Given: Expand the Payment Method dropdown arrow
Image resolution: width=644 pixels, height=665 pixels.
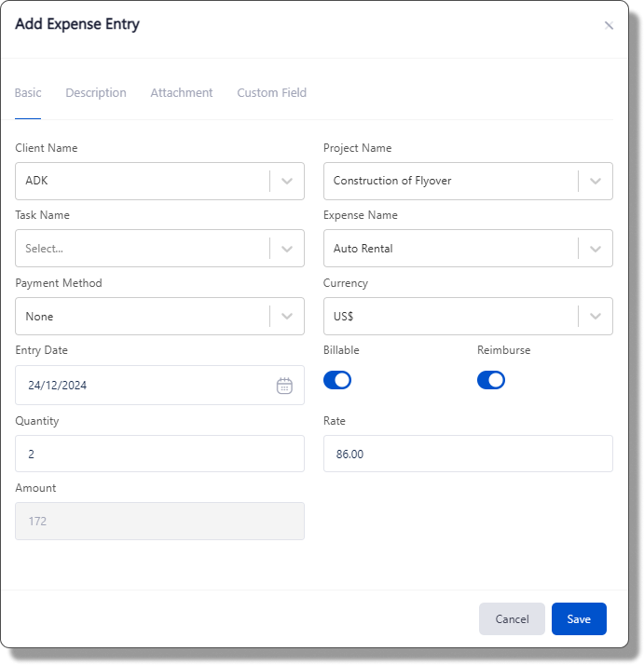Looking at the screenshot, I should tap(287, 317).
